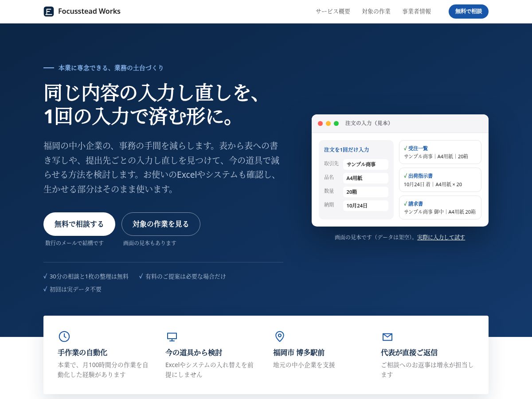The width and height of the screenshot is (532, 399).
Task: Follow the 実際に入力して試す link
Action: [441, 237]
